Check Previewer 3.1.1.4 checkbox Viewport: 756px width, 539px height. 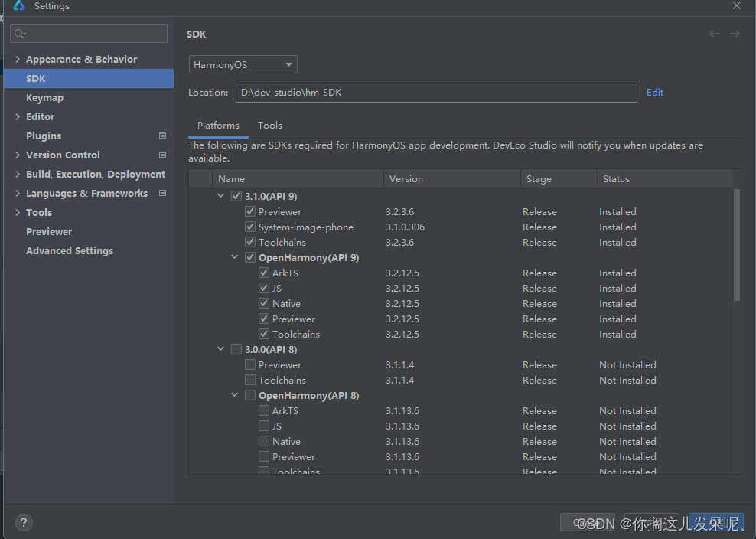click(x=249, y=364)
